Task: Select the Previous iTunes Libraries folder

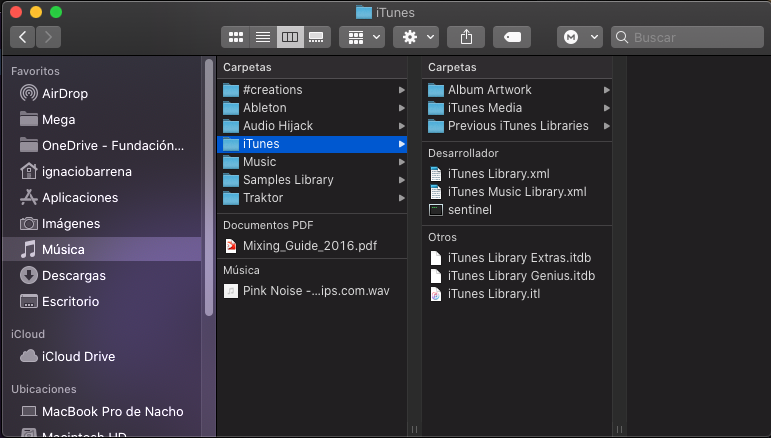Action: [517, 126]
